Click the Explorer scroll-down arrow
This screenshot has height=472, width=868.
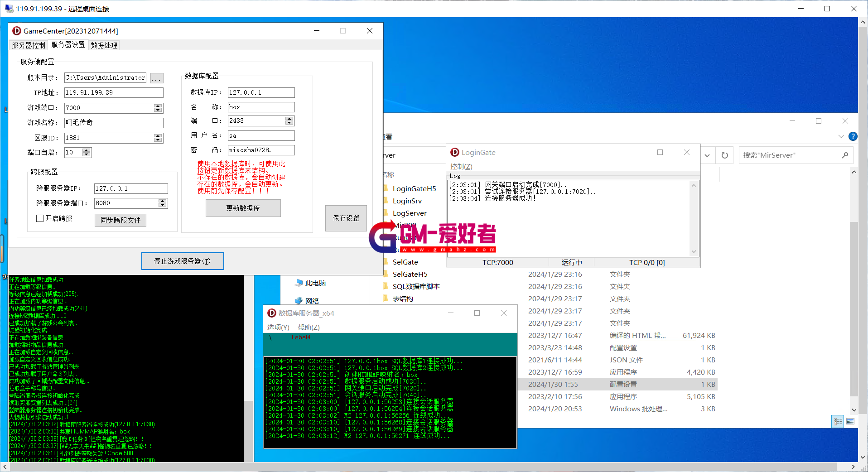click(x=854, y=410)
